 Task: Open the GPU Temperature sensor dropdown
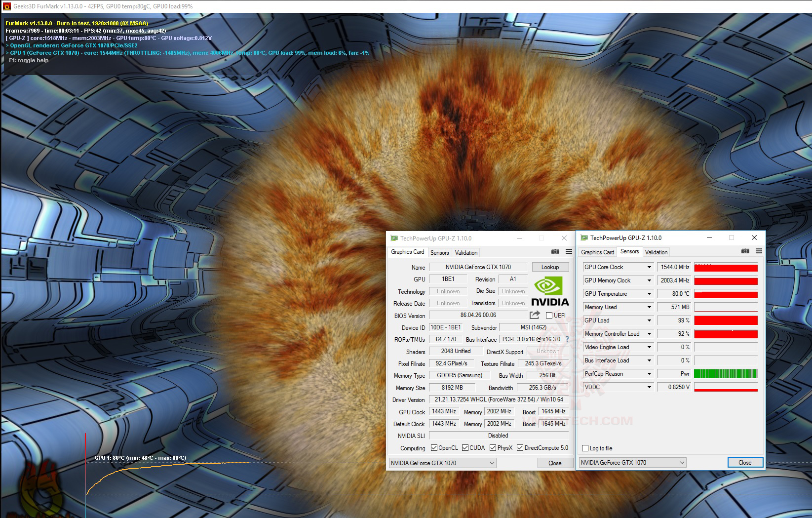click(649, 294)
